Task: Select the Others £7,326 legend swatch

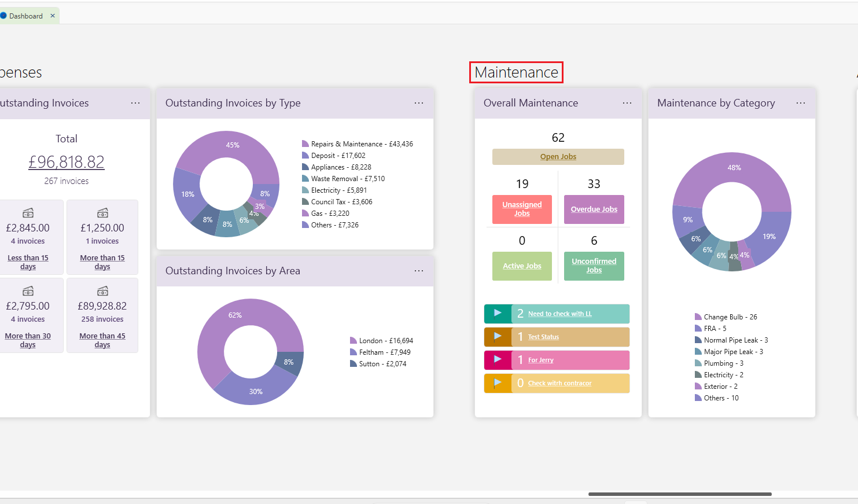Action: click(305, 225)
